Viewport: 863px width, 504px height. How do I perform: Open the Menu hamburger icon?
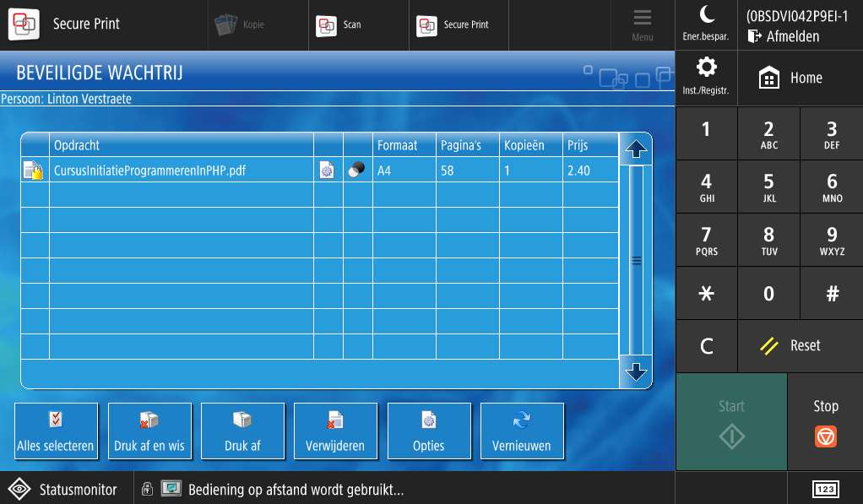(643, 24)
